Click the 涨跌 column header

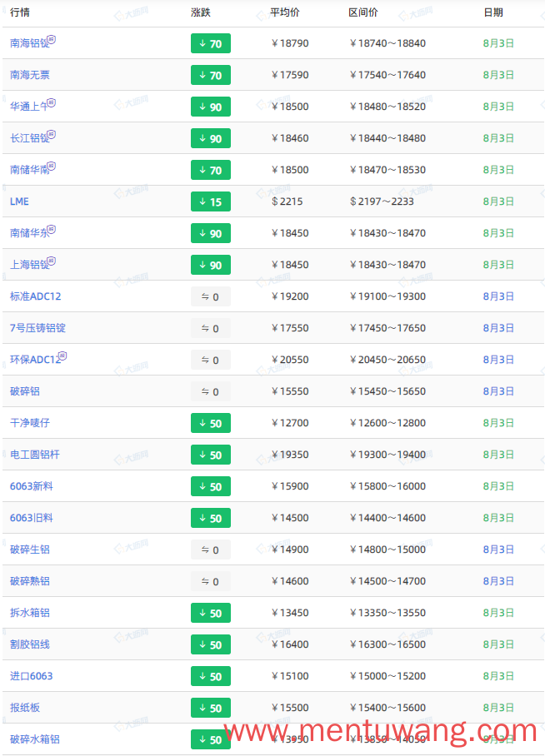click(200, 12)
